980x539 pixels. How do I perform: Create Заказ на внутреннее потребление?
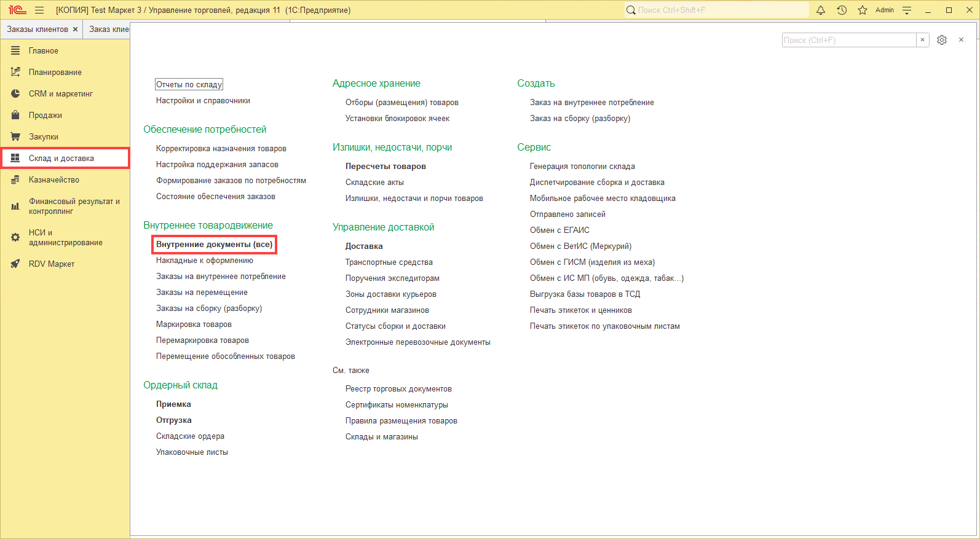pyautogui.click(x=592, y=103)
